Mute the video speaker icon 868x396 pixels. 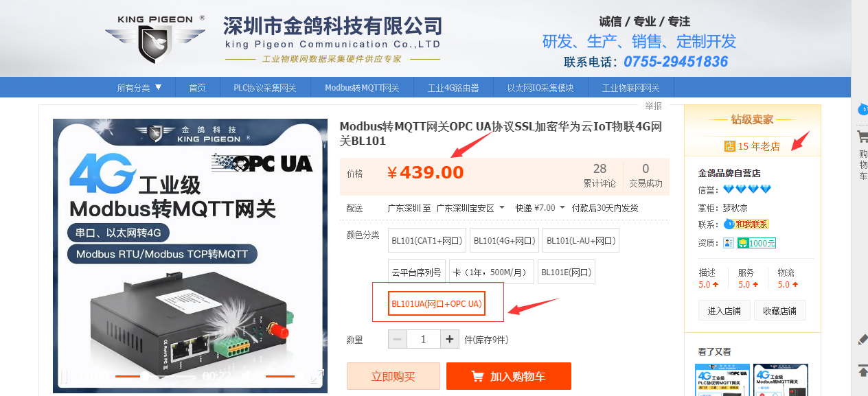pos(247,375)
